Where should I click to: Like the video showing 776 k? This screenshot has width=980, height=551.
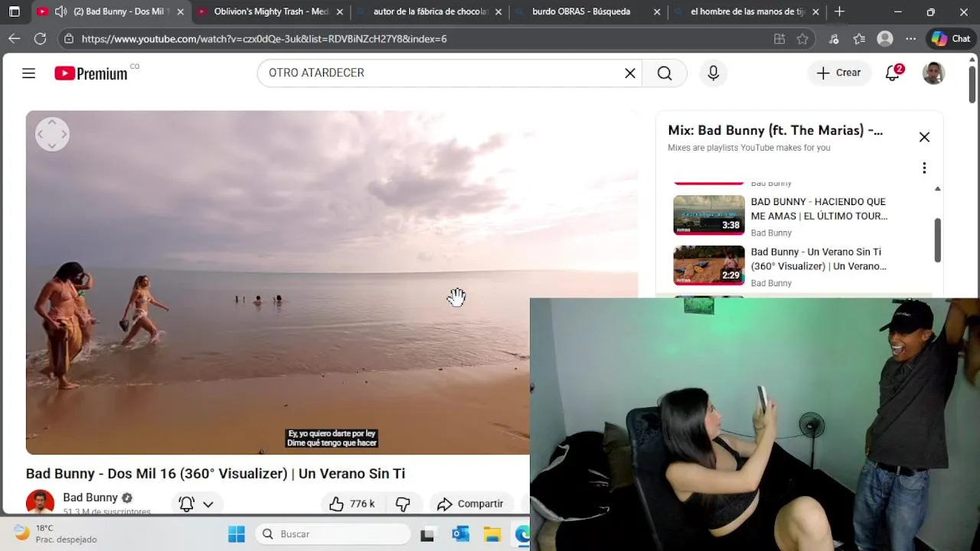(x=352, y=504)
